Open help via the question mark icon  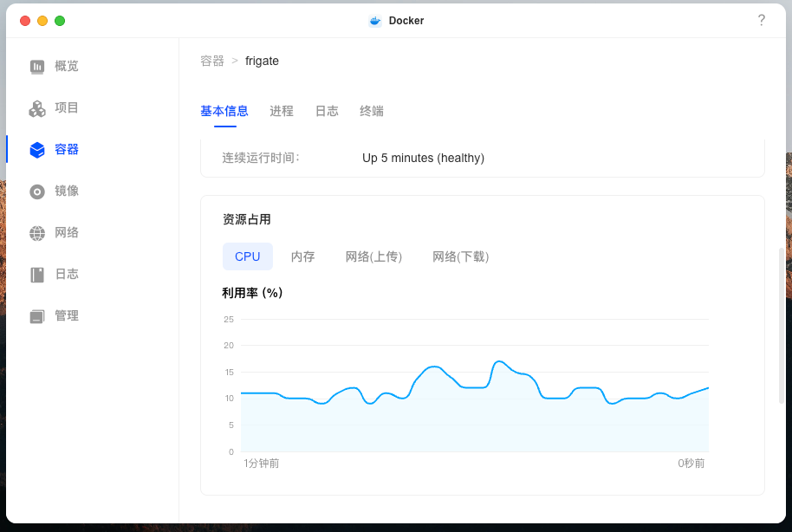click(x=762, y=20)
